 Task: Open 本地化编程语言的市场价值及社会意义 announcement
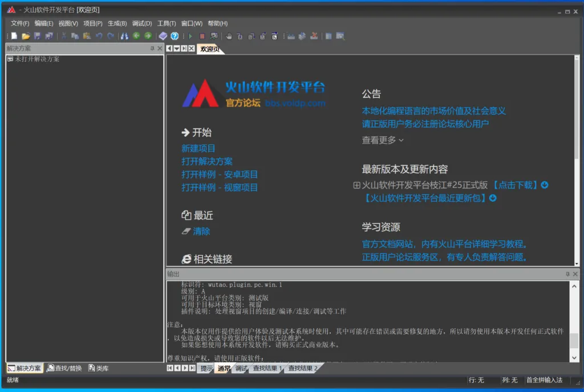(433, 111)
